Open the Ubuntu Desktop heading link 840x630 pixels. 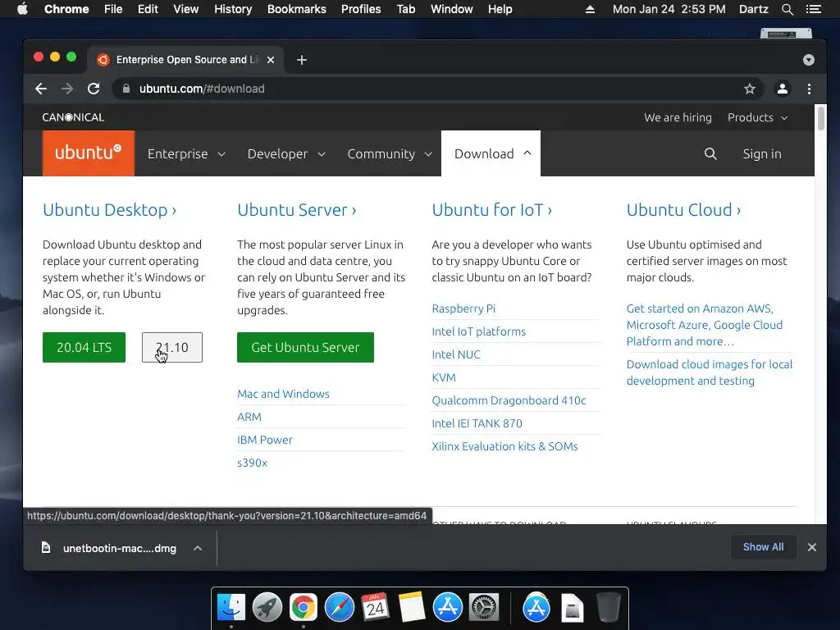(110, 209)
